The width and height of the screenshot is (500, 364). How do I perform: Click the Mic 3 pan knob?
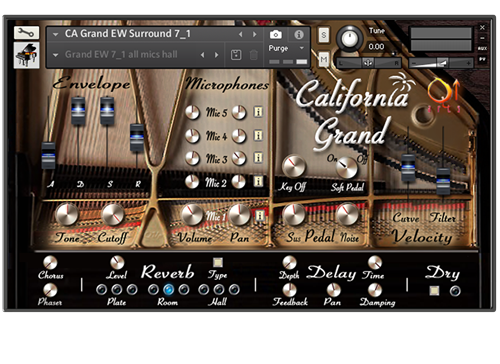coord(239,158)
